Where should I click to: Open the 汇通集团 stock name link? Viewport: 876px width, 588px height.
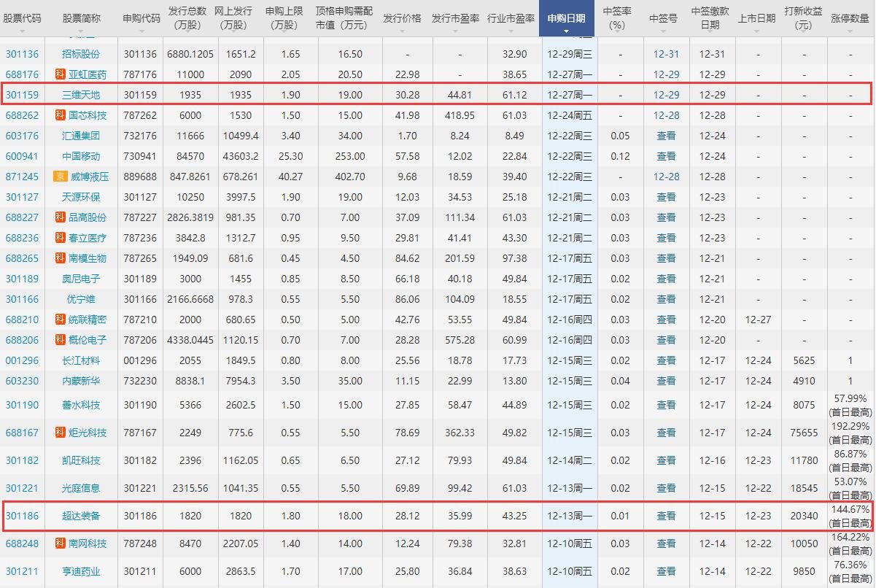pyautogui.click(x=81, y=136)
